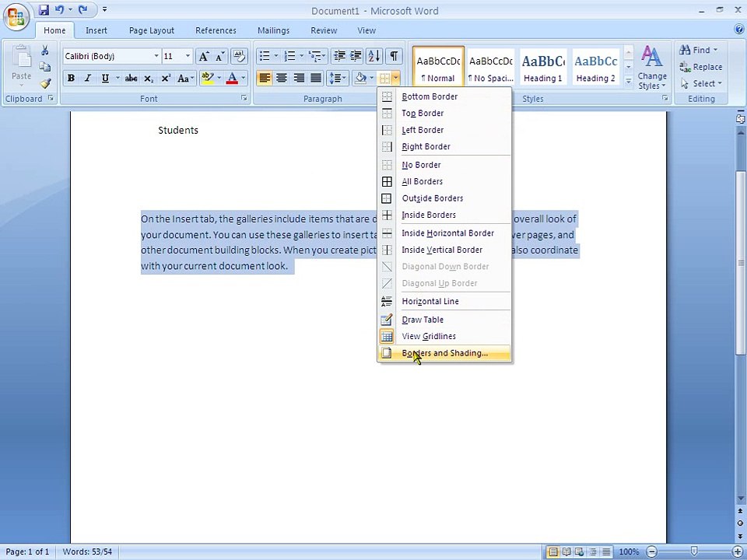Grow the font size
Image resolution: width=747 pixels, height=560 pixels.
[x=203, y=56]
